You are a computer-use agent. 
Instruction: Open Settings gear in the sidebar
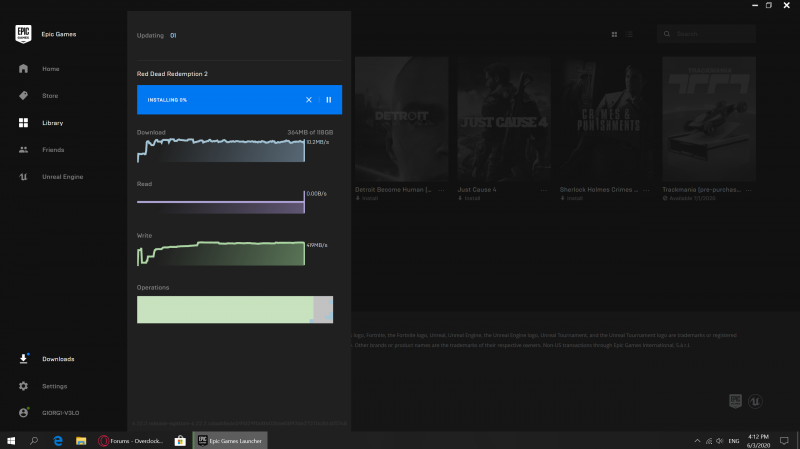[23, 386]
